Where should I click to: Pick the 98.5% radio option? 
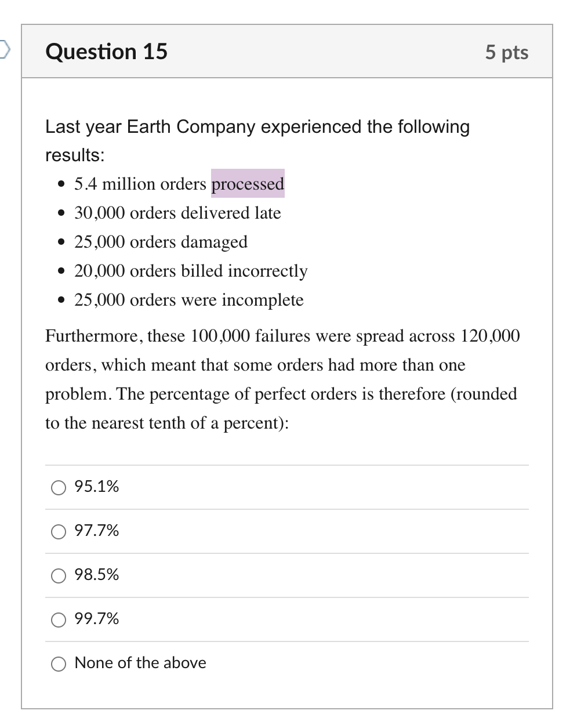click(x=59, y=575)
